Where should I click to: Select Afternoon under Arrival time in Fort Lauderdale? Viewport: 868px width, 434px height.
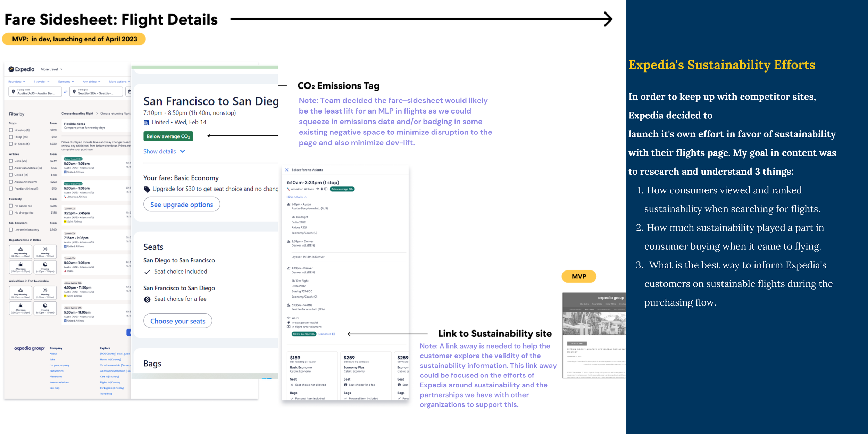(20, 308)
